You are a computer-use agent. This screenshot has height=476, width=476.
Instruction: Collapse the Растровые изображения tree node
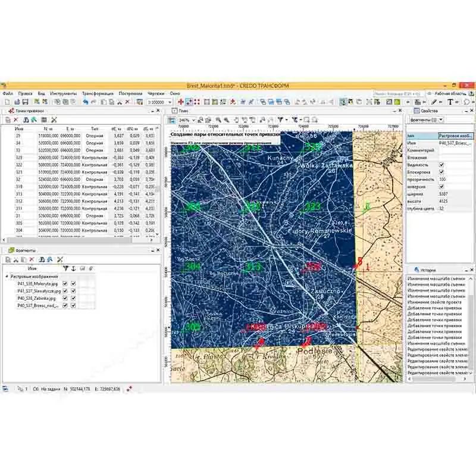click(x=7, y=277)
